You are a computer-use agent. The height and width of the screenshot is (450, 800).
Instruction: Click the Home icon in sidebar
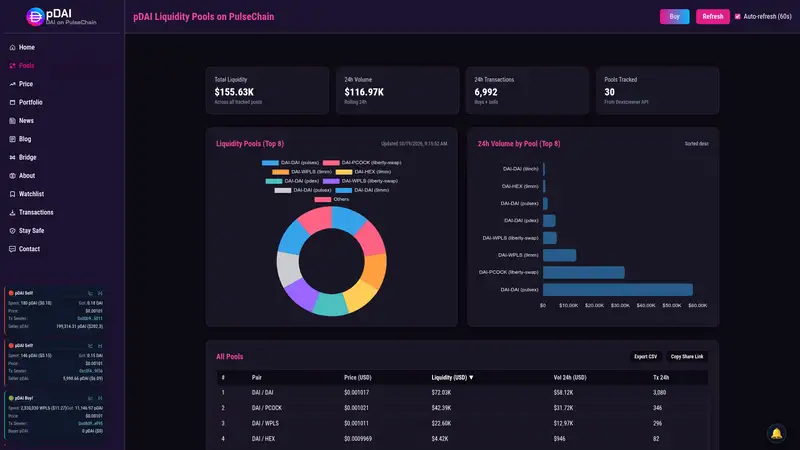pyautogui.click(x=12, y=47)
